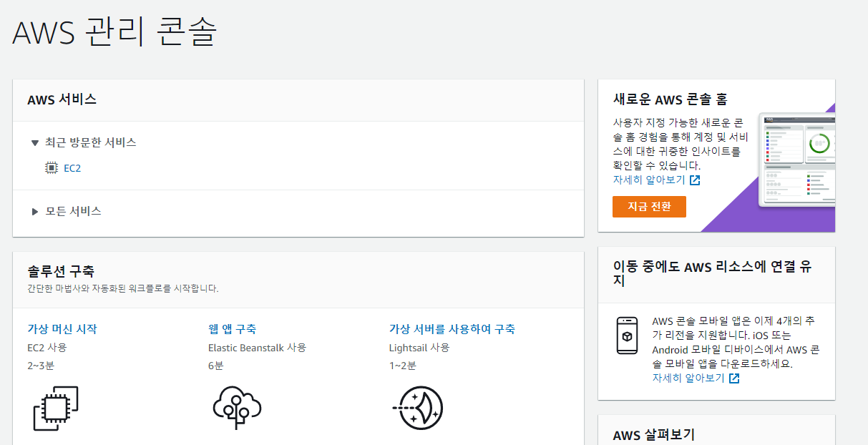The image size is (868, 445).
Task: Click the AWS 관리 콘솔 page title
Action: pos(114,32)
